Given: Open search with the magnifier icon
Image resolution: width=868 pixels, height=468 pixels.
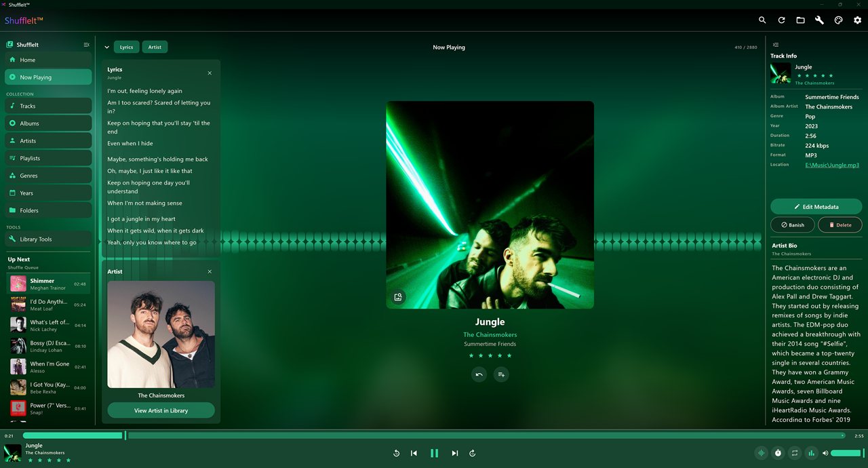Looking at the screenshot, I should coord(762,20).
